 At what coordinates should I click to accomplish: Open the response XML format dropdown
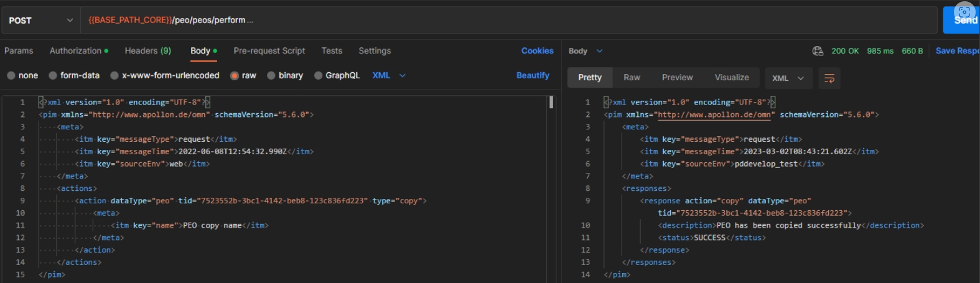pos(788,78)
